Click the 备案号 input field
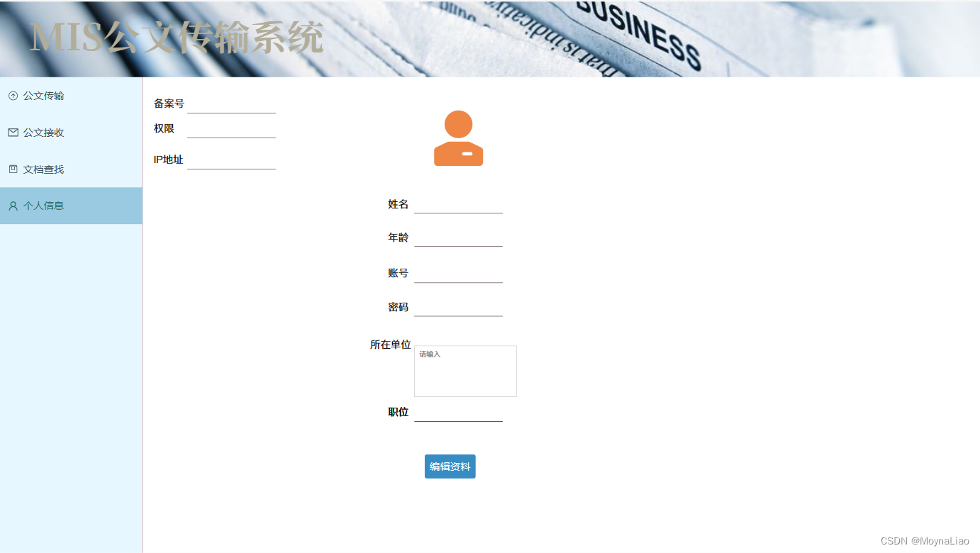Image resolution: width=980 pixels, height=553 pixels. [x=231, y=106]
